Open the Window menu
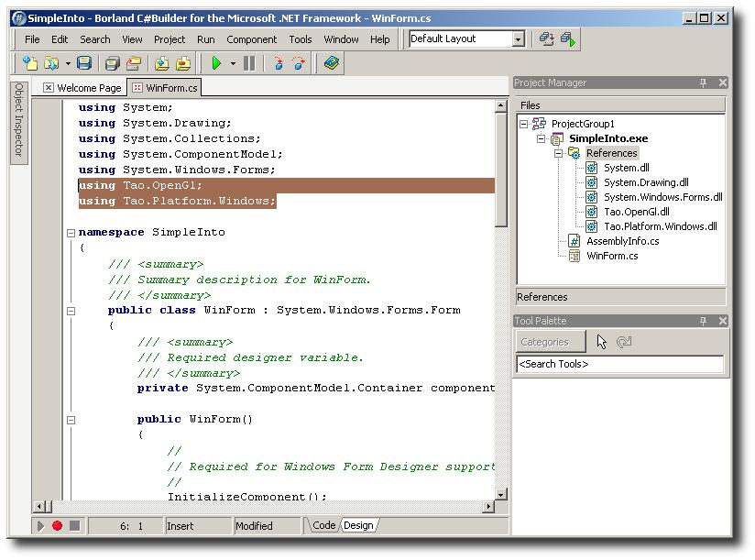Screen dimensions: 755x560 point(341,39)
